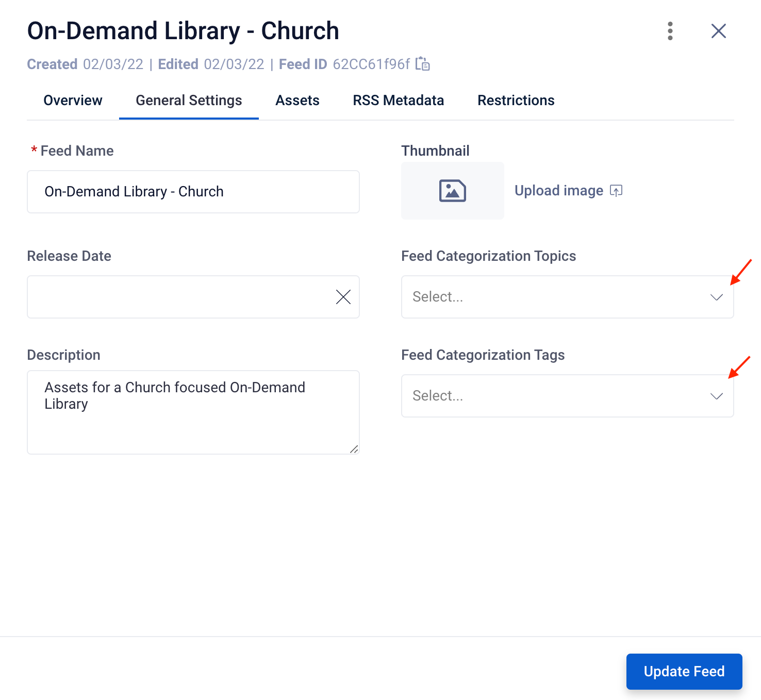Expand Feed Categorization Topics chevron
Viewport: 761px width, 700px height.
pos(716,297)
